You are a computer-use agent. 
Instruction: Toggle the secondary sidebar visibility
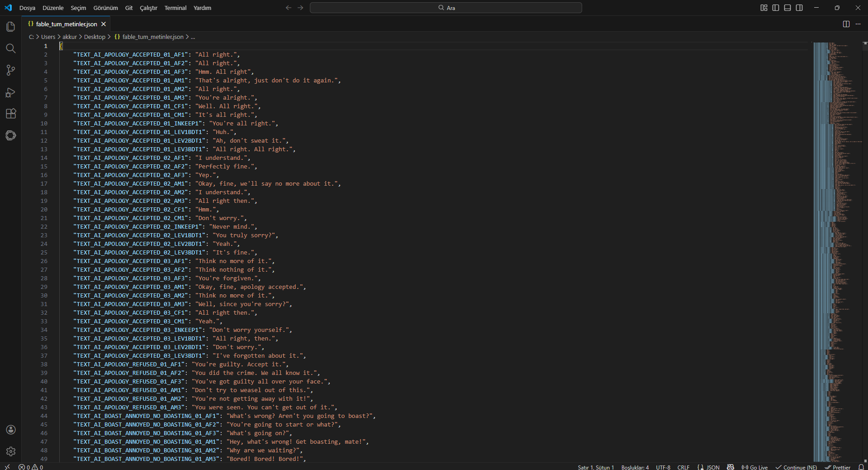(x=799, y=8)
